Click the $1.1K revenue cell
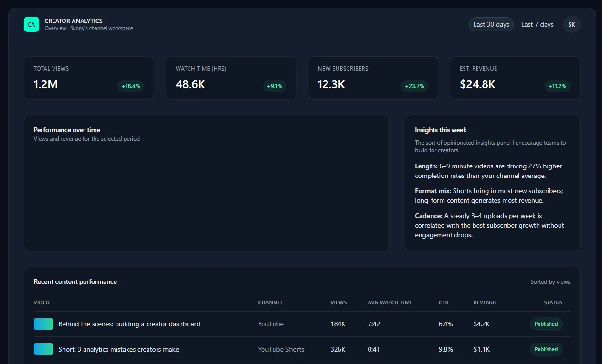This screenshot has height=364, width=602. pyautogui.click(x=482, y=349)
